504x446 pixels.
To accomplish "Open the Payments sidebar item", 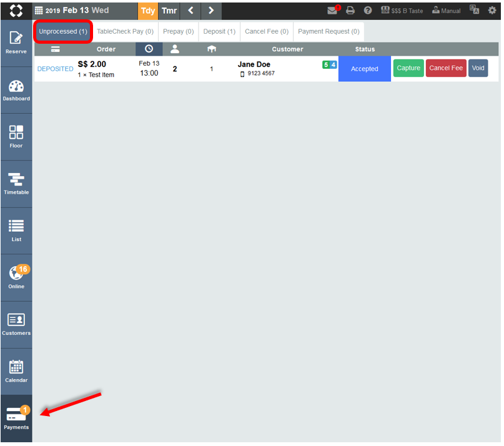I will (16, 419).
